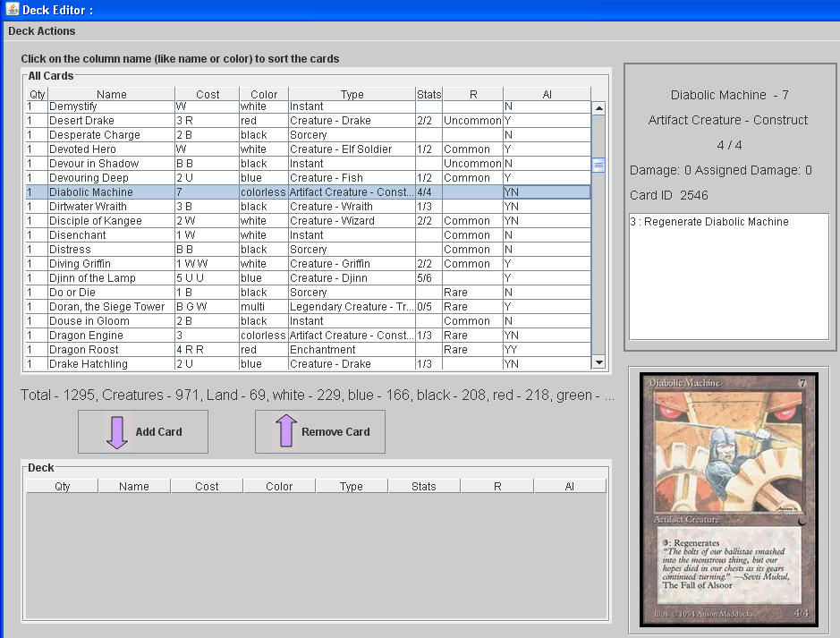
Task: Click the Java icon in the title bar
Action: (11, 10)
